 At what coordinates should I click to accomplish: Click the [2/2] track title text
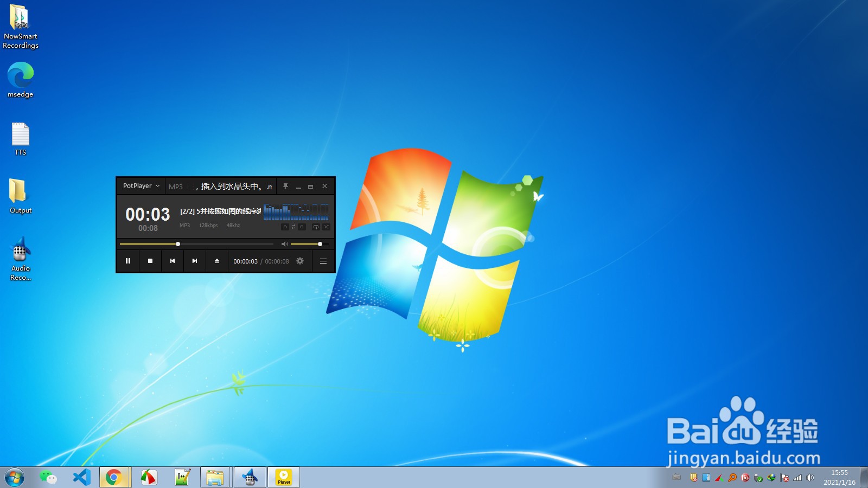[x=220, y=211]
